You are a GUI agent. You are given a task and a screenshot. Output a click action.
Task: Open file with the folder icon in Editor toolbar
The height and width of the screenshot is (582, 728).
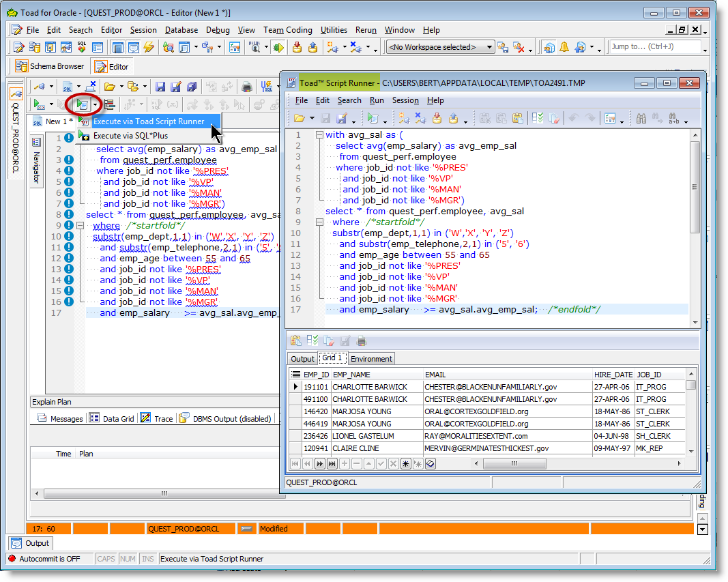click(110, 87)
